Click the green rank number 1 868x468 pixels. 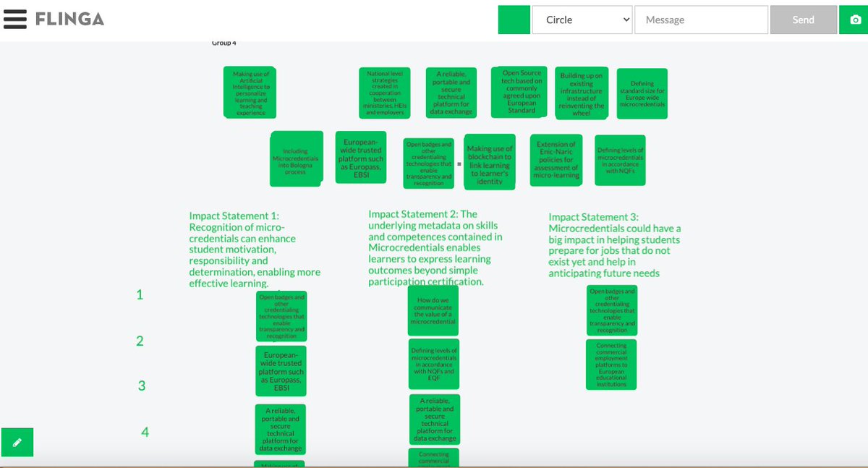(140, 294)
